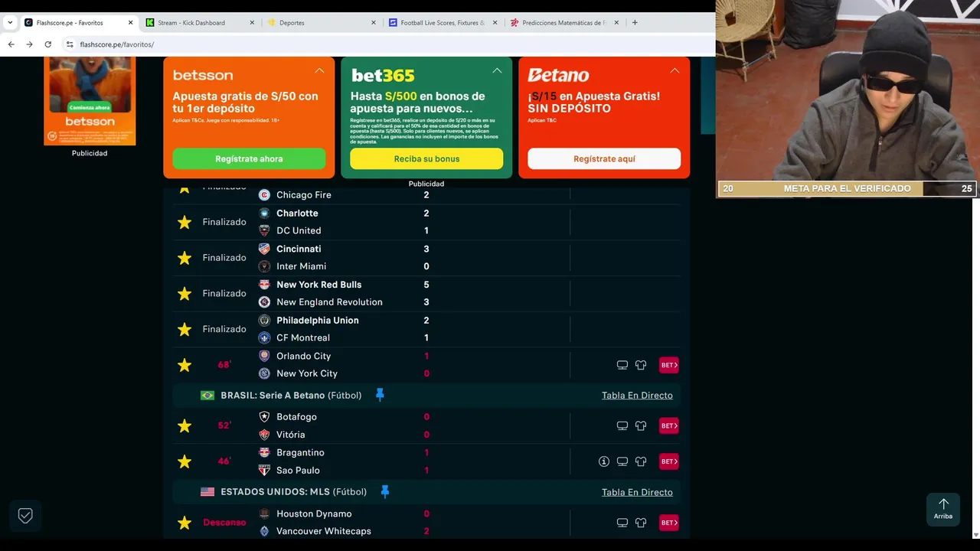Click the Descanso status of Houston match
This screenshot has height=551, width=980.
[224, 523]
